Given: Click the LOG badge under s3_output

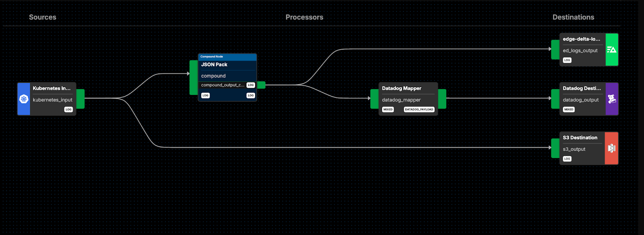Looking at the screenshot, I should coord(567,159).
